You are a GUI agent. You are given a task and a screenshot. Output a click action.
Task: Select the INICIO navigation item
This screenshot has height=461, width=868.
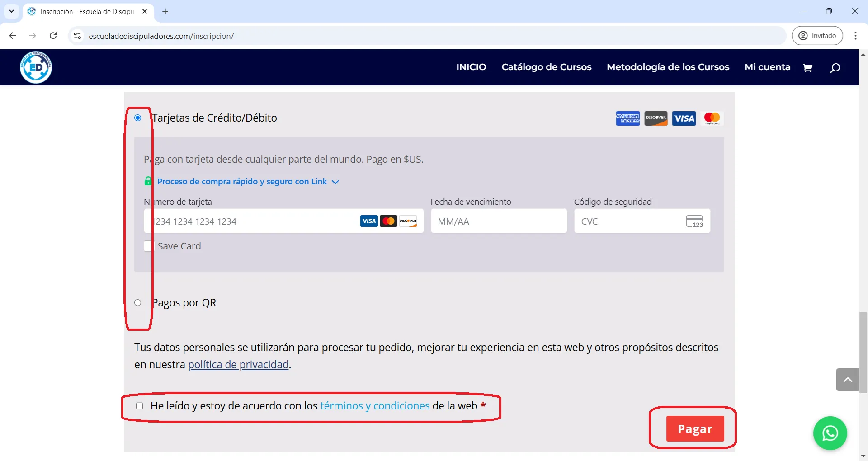click(x=471, y=67)
